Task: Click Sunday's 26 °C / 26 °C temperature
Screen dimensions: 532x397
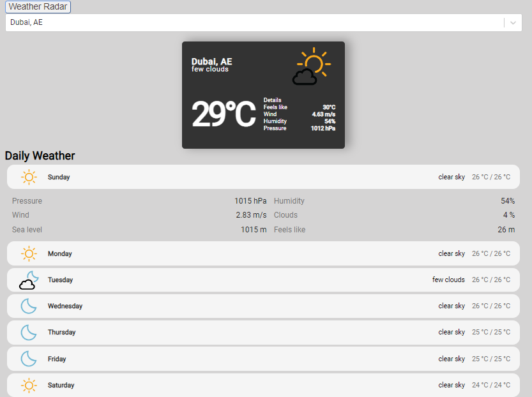Action: [x=491, y=177]
